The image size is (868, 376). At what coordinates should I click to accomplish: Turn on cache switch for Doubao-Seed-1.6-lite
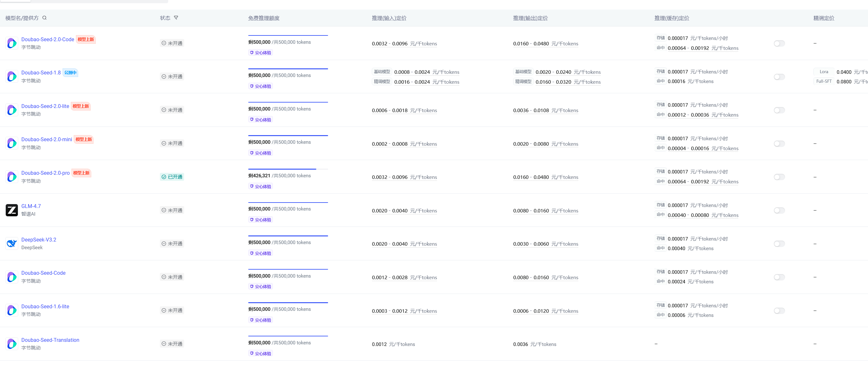[779, 311]
